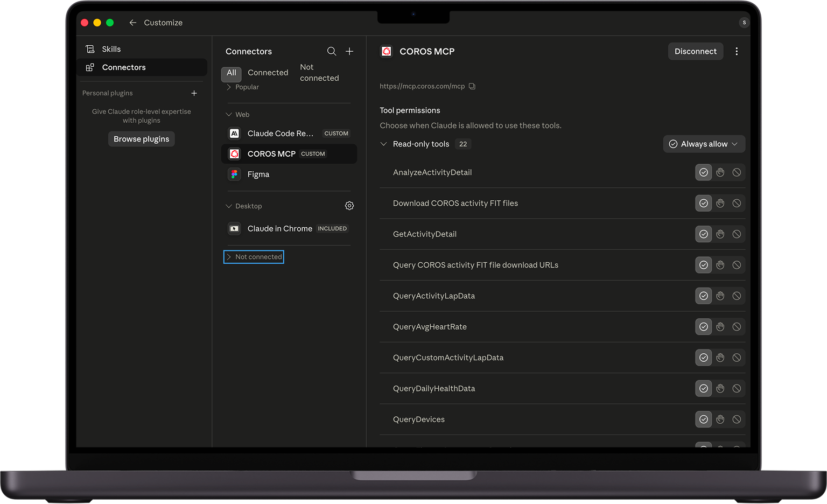Allow Query COROS activity FIT file download URLs
Screen dimensions: 827x504
pos(704,265)
